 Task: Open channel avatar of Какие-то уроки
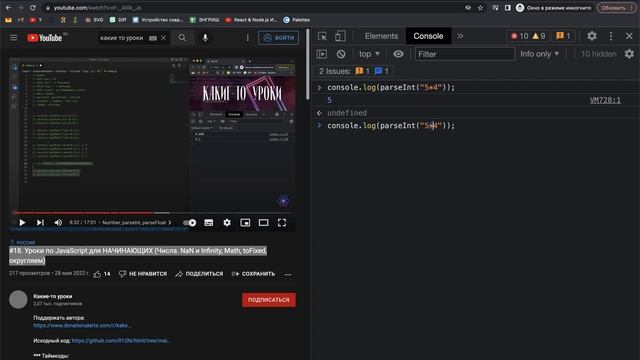[18, 300]
